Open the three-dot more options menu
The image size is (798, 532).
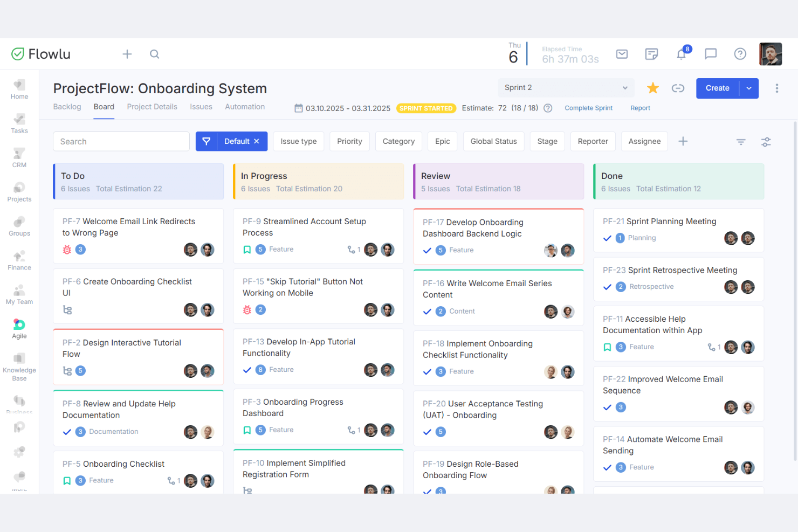coord(777,88)
